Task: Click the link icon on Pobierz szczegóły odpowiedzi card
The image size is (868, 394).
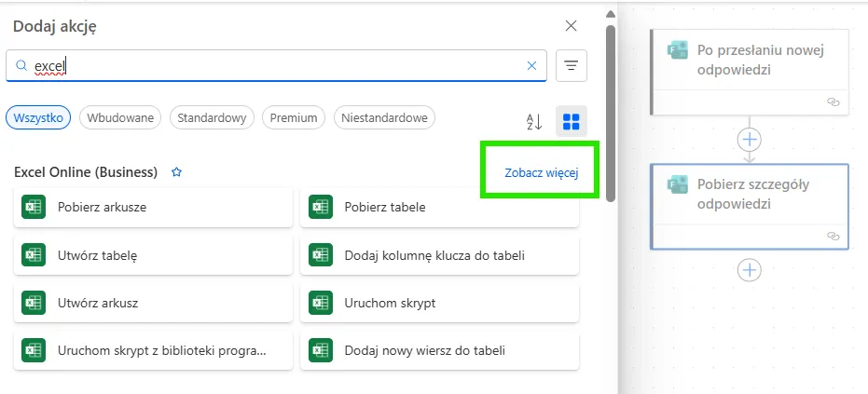Action: 834,237
